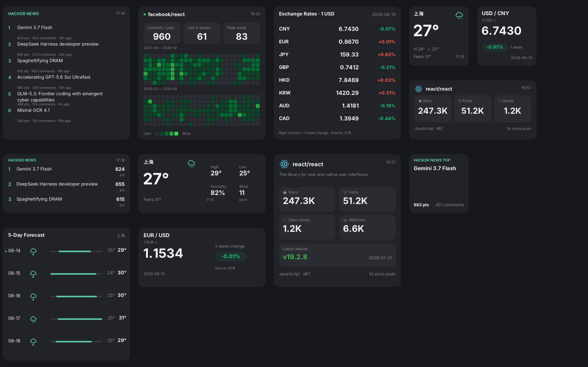Click the Peak week value 83
The height and width of the screenshot is (367, 588).
click(x=242, y=37)
